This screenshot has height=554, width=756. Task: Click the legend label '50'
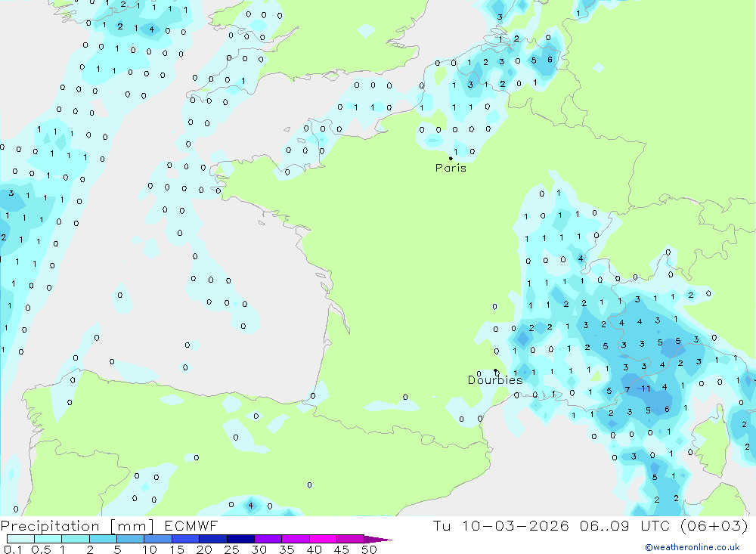370,549
